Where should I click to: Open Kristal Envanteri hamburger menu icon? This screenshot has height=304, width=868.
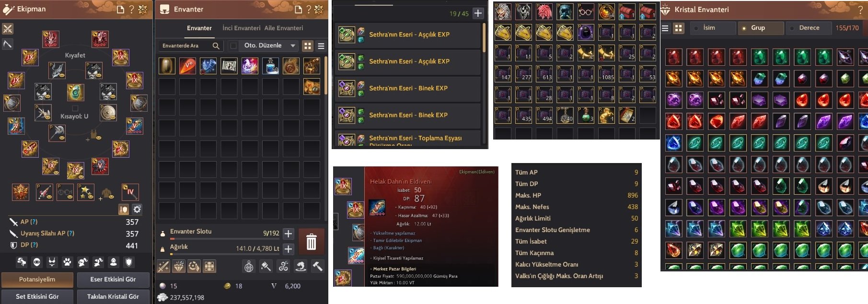click(665, 28)
